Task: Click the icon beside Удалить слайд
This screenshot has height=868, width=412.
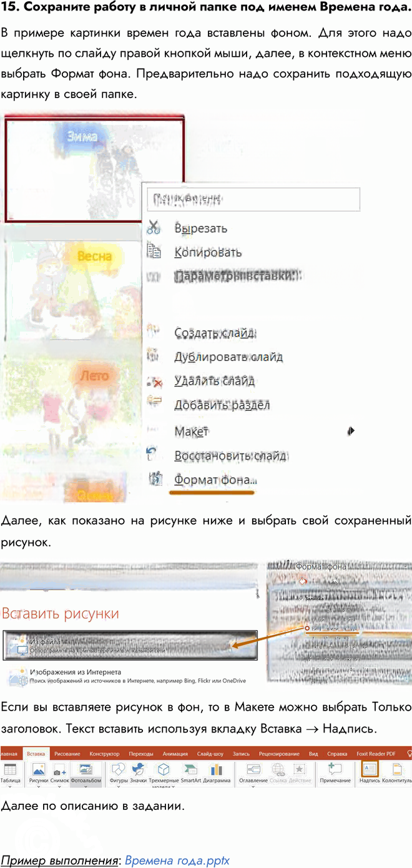Action: (x=154, y=381)
